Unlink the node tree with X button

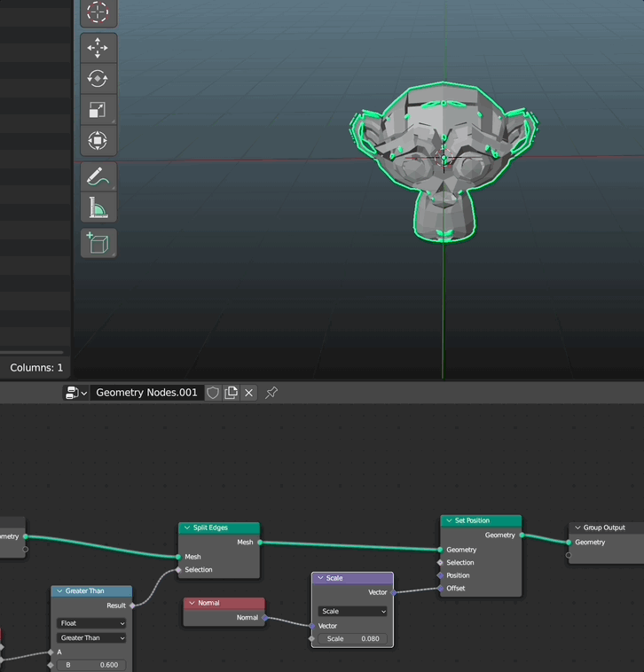point(248,393)
